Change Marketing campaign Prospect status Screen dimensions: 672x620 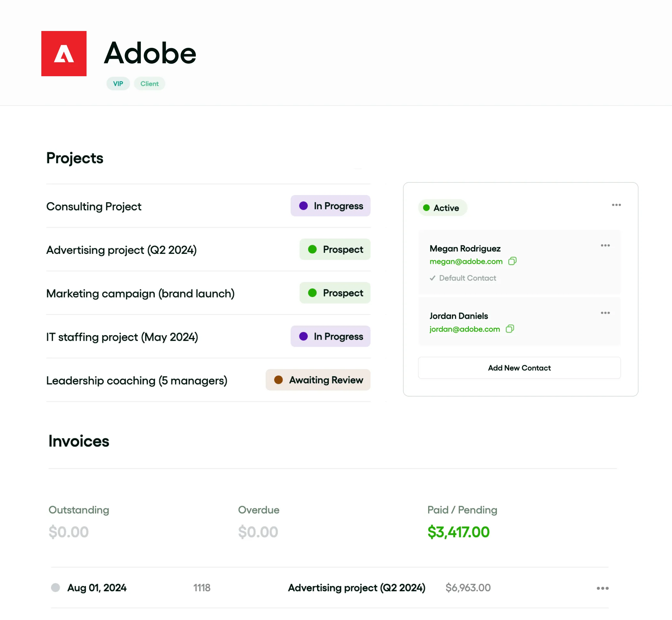pyautogui.click(x=335, y=293)
